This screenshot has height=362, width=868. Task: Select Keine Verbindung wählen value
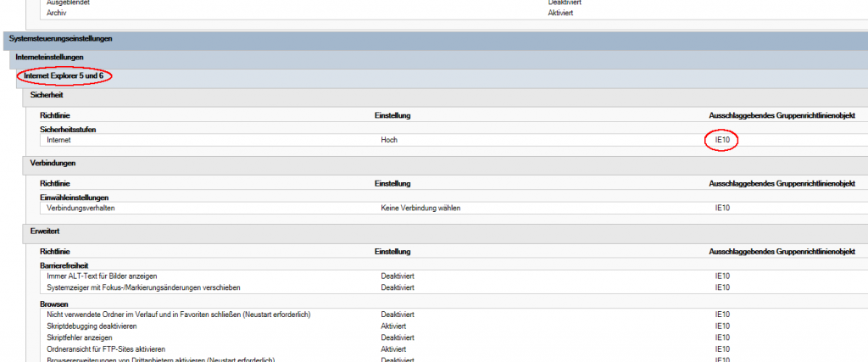(x=420, y=208)
